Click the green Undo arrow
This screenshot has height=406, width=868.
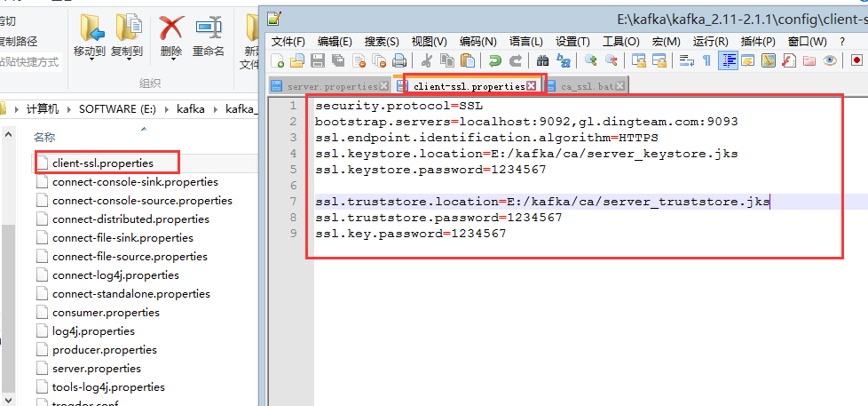click(495, 61)
